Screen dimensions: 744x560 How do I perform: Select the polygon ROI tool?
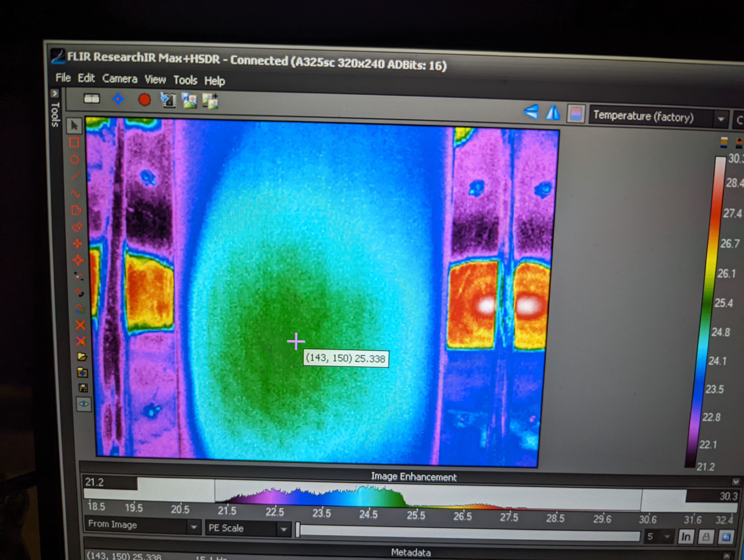coord(77,210)
